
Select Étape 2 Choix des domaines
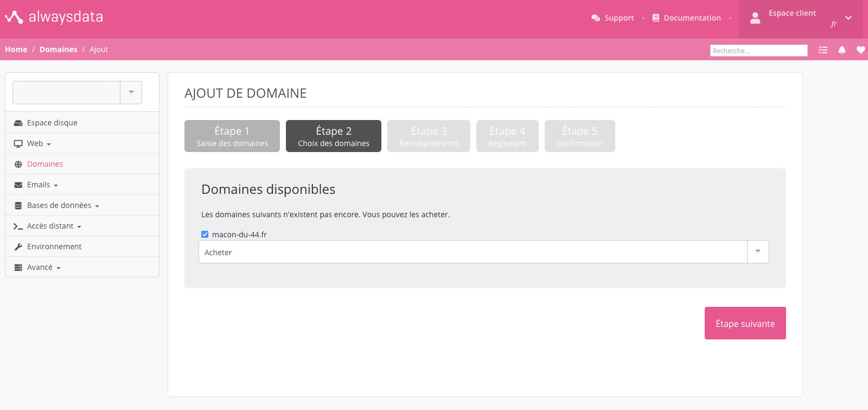[x=334, y=136]
